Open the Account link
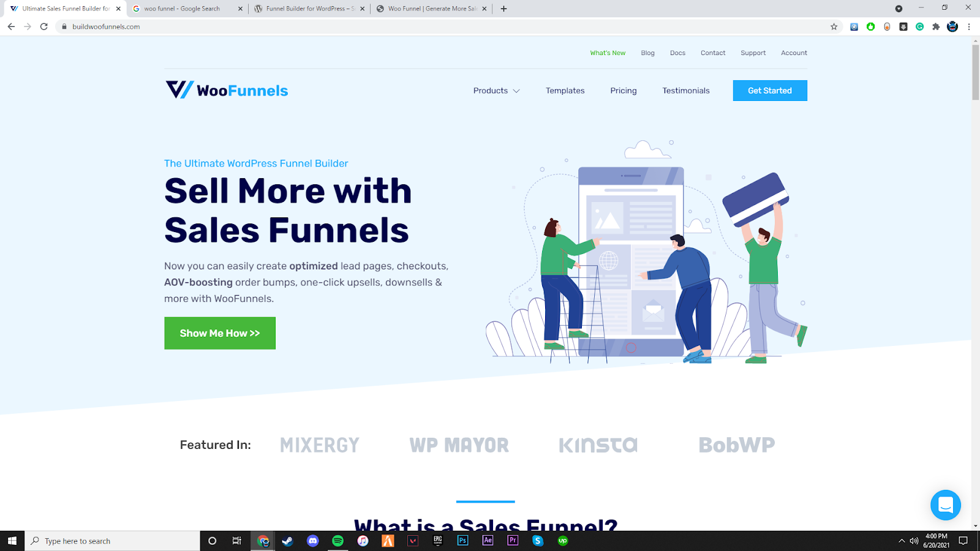The height and width of the screenshot is (551, 980). point(794,53)
